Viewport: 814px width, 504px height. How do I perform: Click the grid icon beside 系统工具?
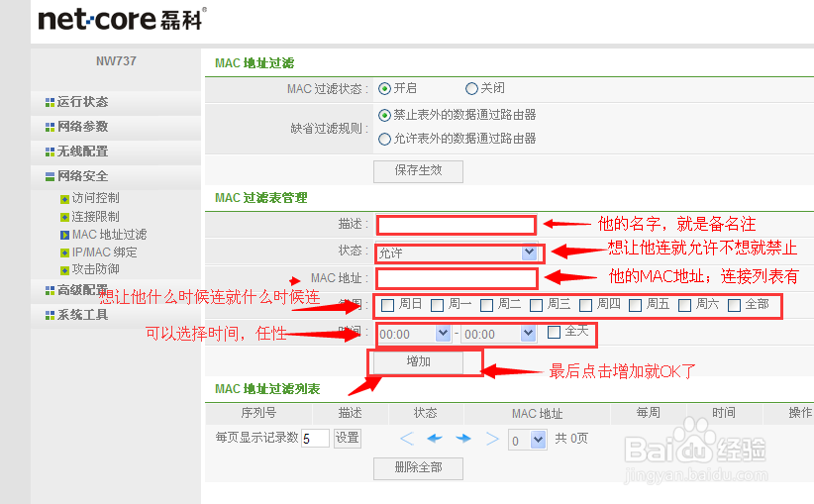[50, 316]
